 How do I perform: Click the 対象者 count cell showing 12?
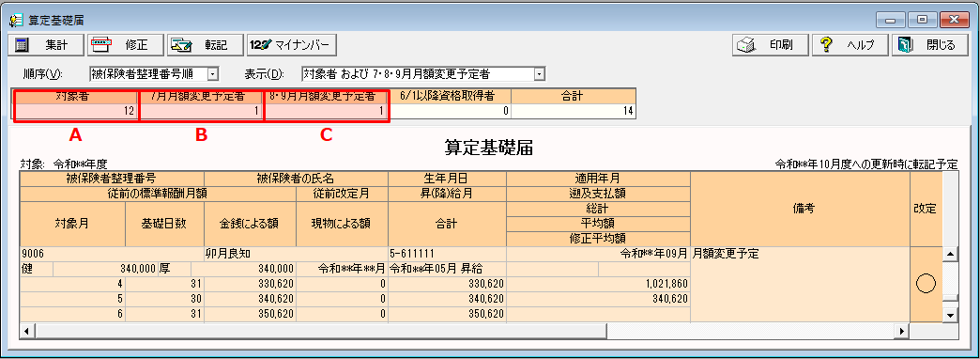pos(76,111)
